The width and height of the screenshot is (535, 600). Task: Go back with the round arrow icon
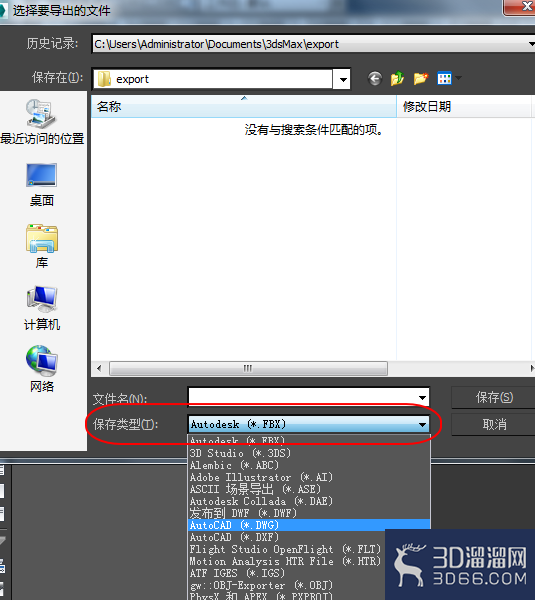tap(375, 79)
